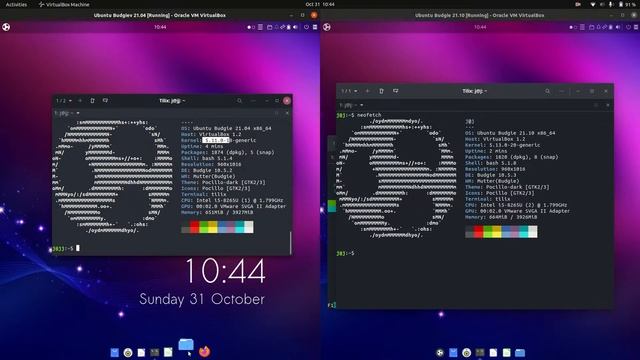Screen dimensions: 640x360
Task: Open the Raven sidebar in the 21.04 panel
Action: click(x=315, y=27)
